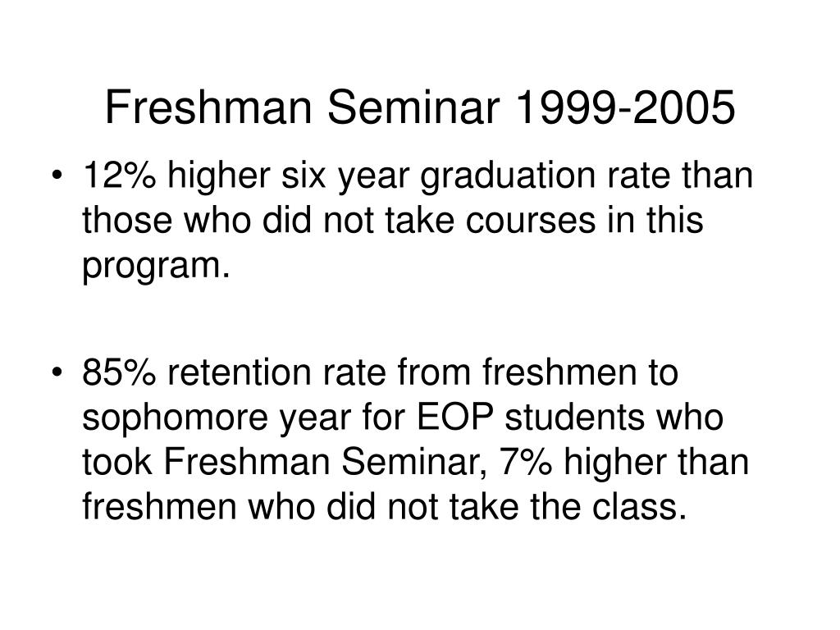
Task: Click 1999-2005 in the title
Action: click(624, 107)
